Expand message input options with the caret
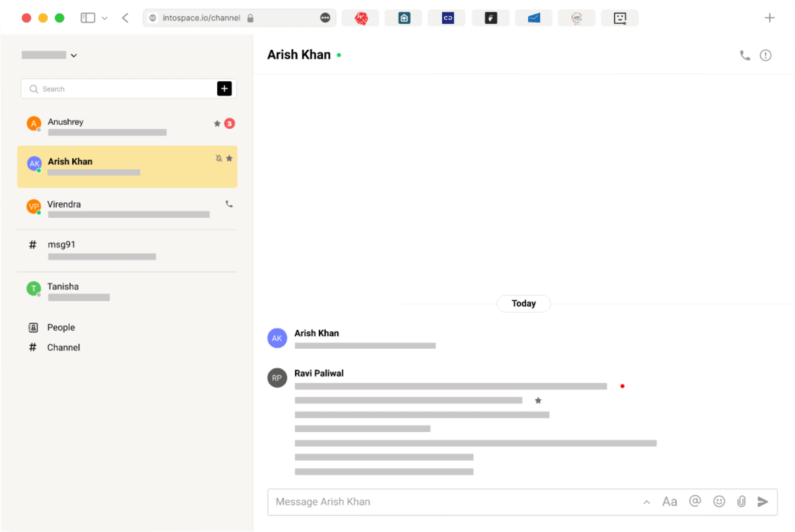This screenshot has width=795, height=532. click(x=647, y=501)
